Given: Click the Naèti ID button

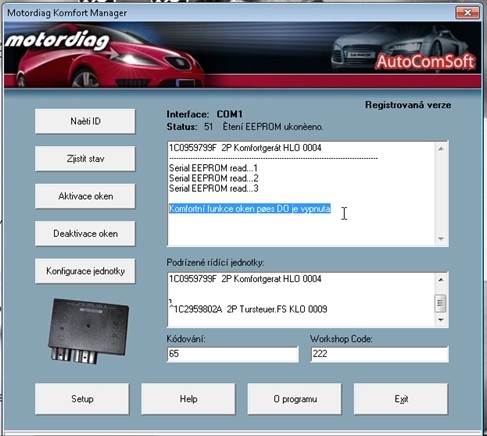Looking at the screenshot, I should tap(85, 121).
